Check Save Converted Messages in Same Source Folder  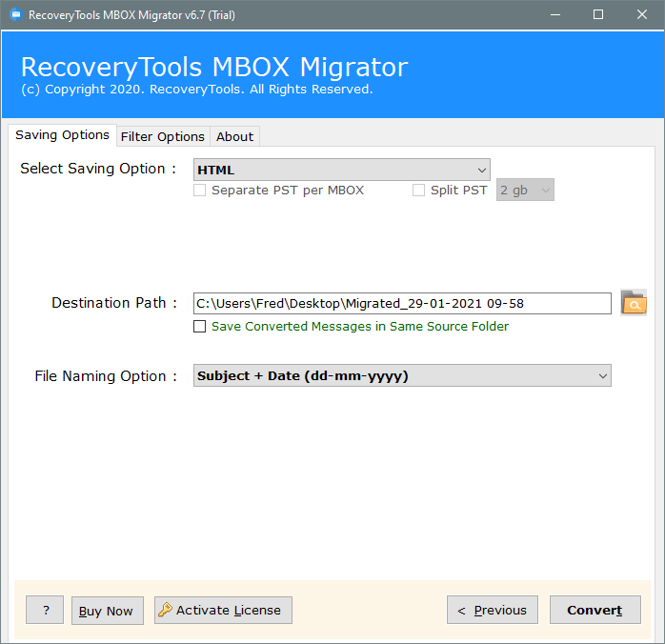199,326
